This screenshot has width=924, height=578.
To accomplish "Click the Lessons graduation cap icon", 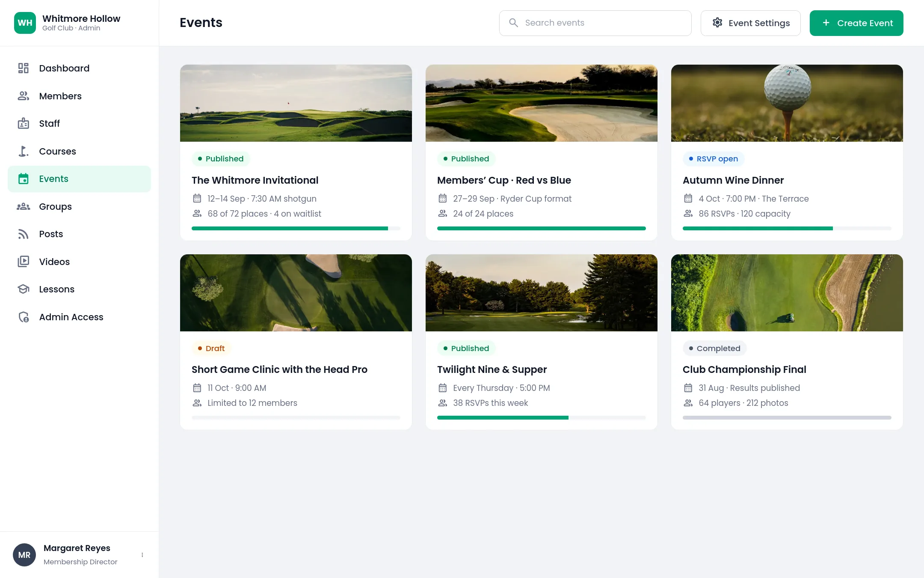I will [24, 289].
